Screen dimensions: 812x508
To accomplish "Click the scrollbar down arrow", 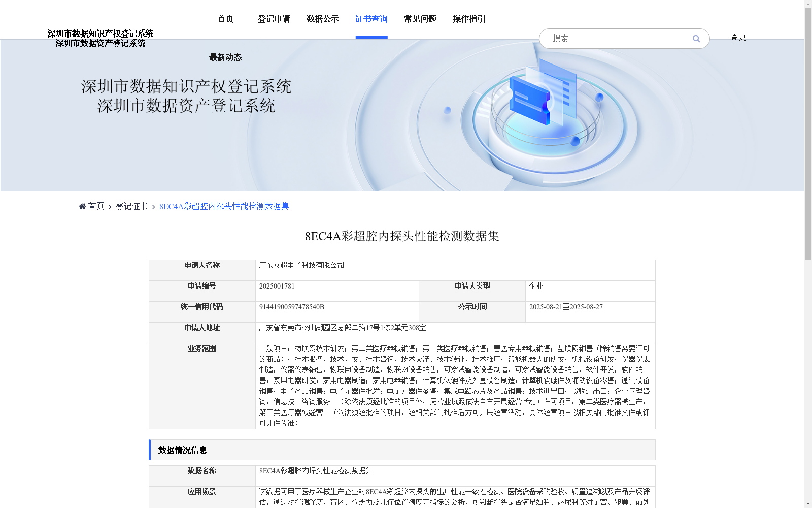I will tap(808, 504).
